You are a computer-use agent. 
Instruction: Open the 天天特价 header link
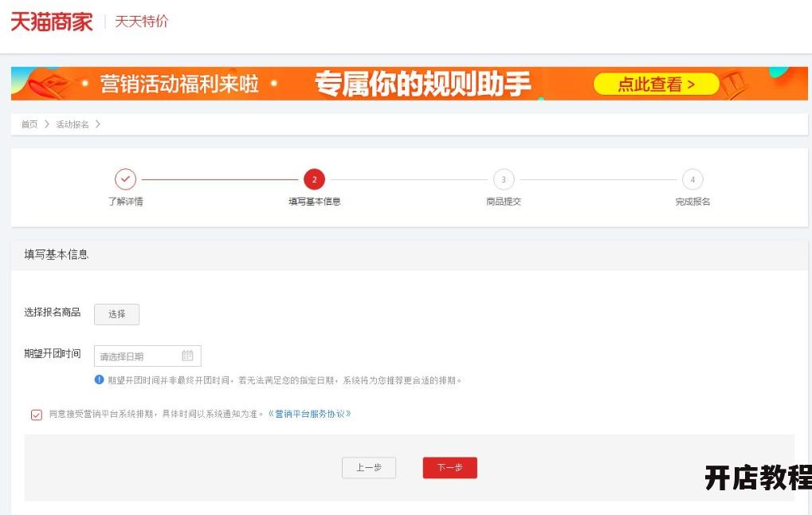pos(141,22)
